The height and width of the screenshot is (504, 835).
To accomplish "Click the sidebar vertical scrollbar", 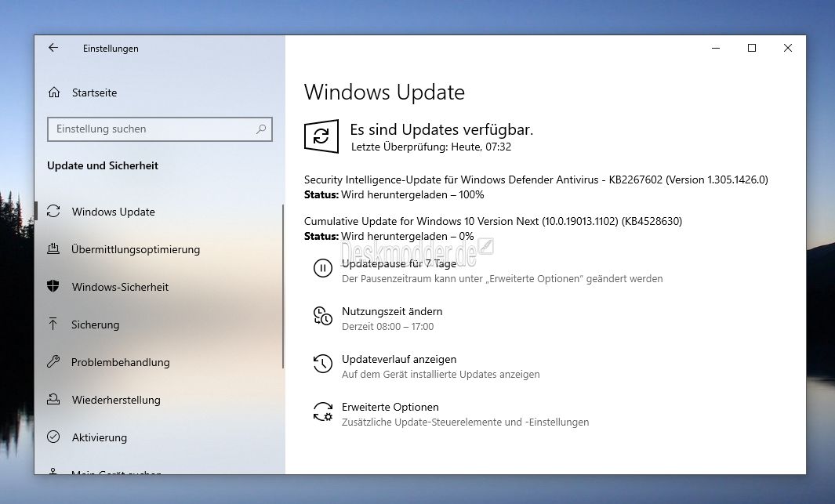I will 283,286.
